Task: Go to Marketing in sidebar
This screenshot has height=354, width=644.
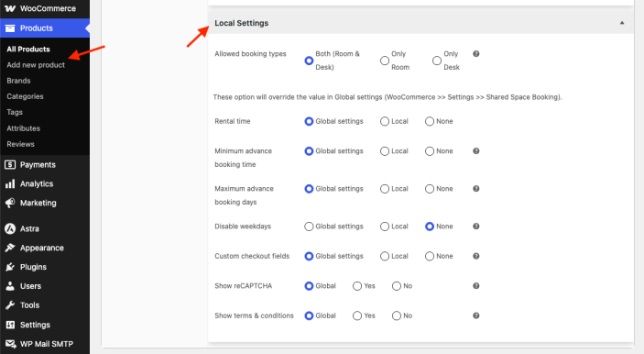Action: point(38,203)
